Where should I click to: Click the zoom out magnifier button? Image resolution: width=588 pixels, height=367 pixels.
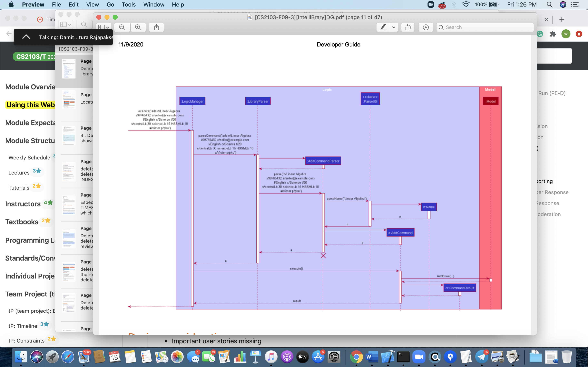click(x=122, y=27)
